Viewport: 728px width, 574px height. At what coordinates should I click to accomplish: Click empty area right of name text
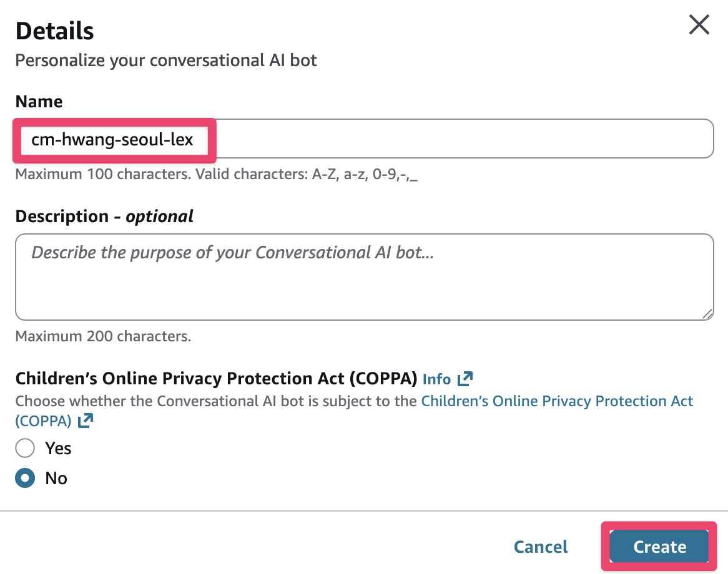click(x=462, y=139)
